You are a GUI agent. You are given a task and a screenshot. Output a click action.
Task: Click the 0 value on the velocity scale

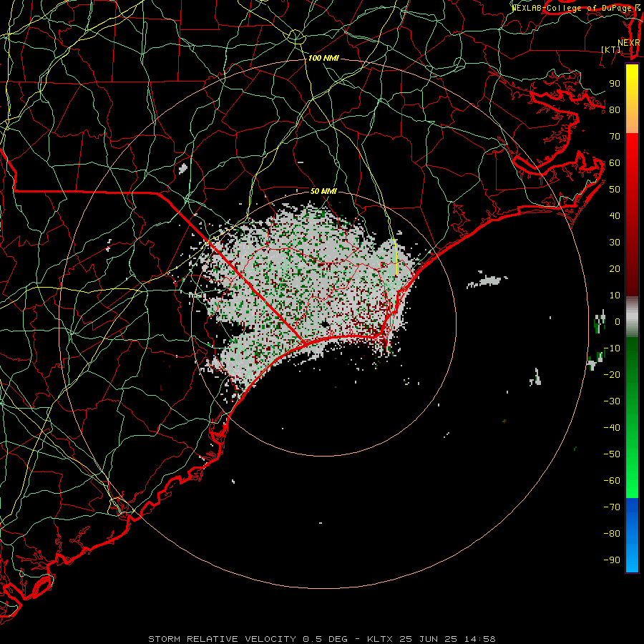[618, 321]
